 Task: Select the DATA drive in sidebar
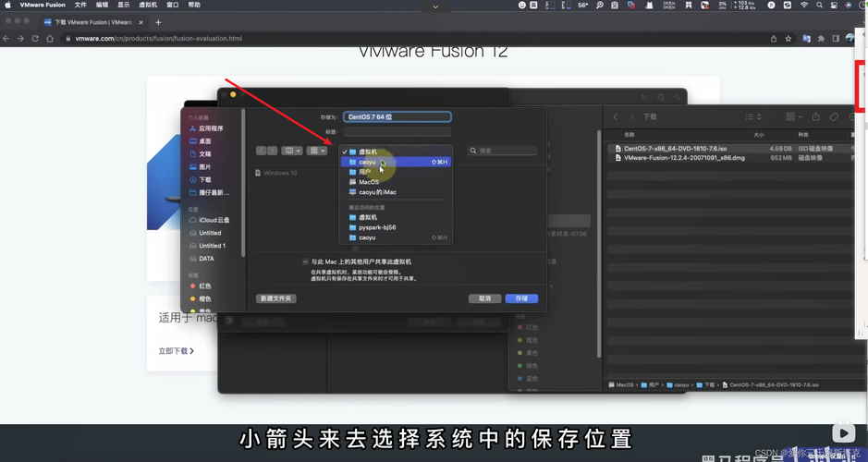pyautogui.click(x=202, y=259)
